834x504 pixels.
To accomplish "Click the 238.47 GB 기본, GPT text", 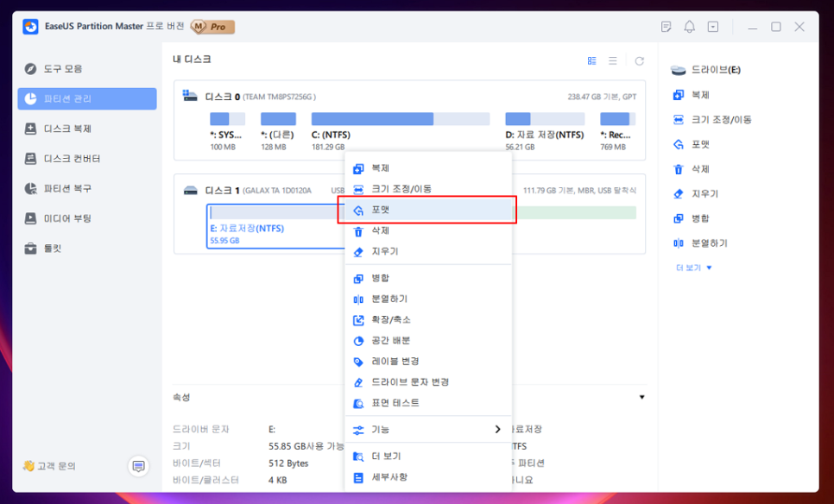I will [602, 97].
